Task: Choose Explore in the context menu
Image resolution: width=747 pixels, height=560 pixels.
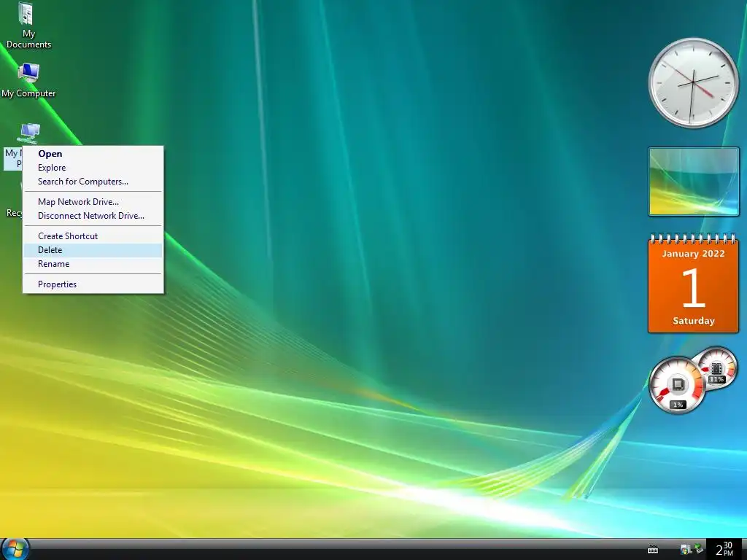Action: 93,168
